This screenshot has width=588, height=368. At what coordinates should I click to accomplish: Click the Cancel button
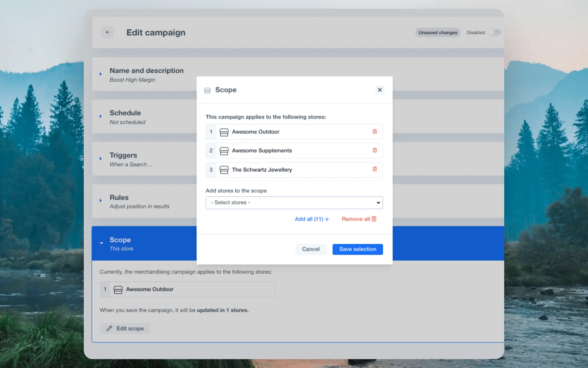coord(311,249)
